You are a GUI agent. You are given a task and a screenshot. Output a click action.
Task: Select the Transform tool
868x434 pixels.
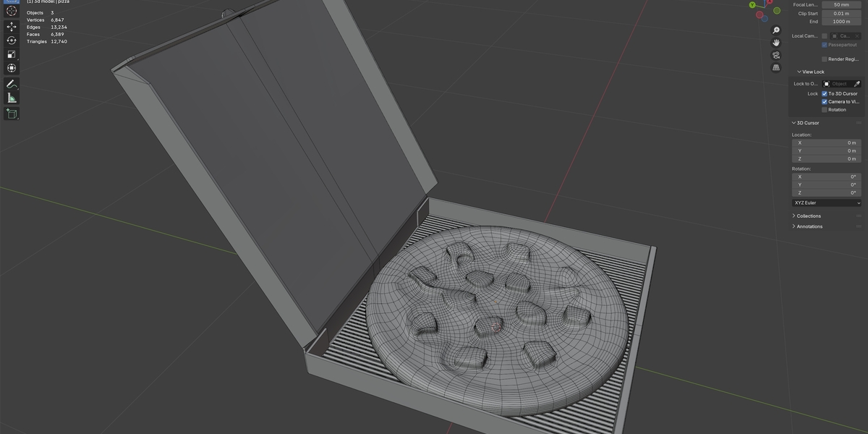click(12, 68)
